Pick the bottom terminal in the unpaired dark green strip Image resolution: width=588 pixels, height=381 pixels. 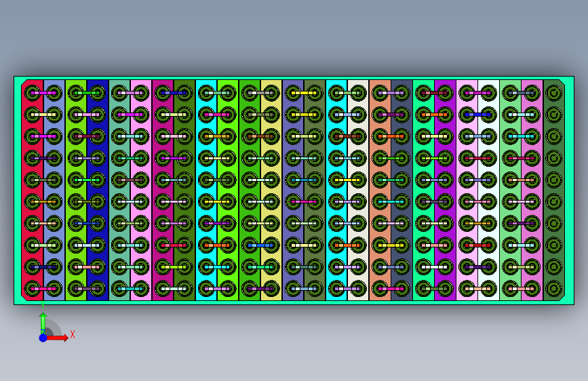(554, 289)
